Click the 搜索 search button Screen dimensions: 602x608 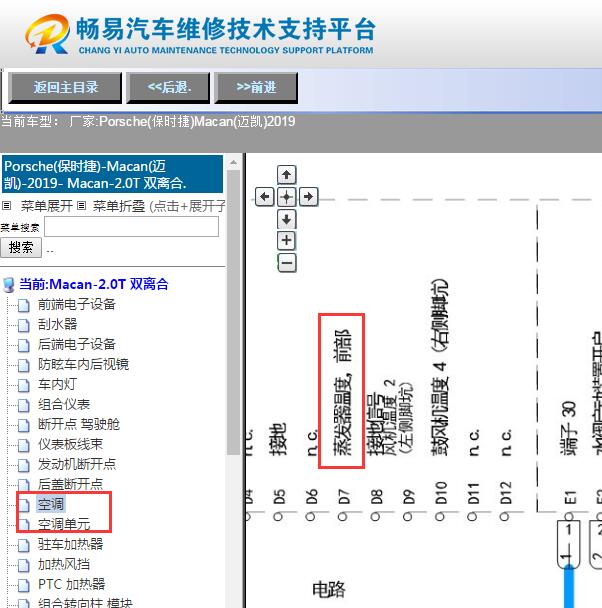pyautogui.click(x=21, y=247)
